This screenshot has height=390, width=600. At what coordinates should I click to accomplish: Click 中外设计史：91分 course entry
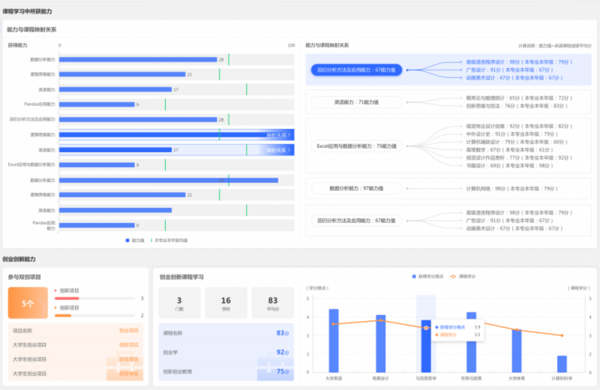pos(512,134)
